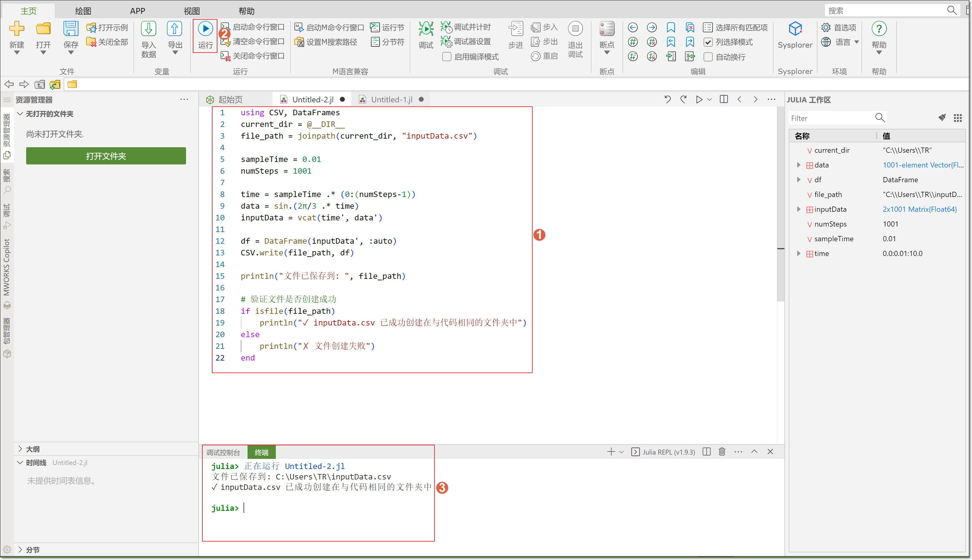Screen dimensions: 972x560
Task: Click the blue Run (运行) play icon
Action: (205, 29)
